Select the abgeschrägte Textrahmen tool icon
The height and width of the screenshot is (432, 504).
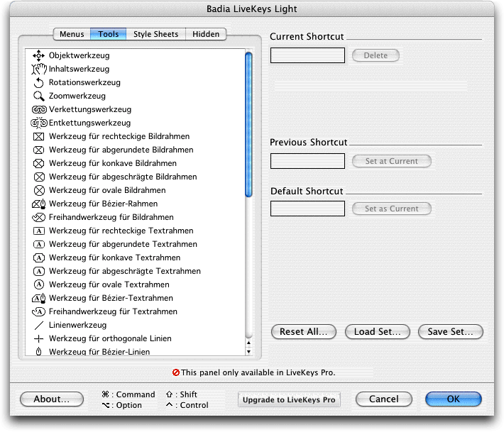pyautogui.click(x=38, y=272)
